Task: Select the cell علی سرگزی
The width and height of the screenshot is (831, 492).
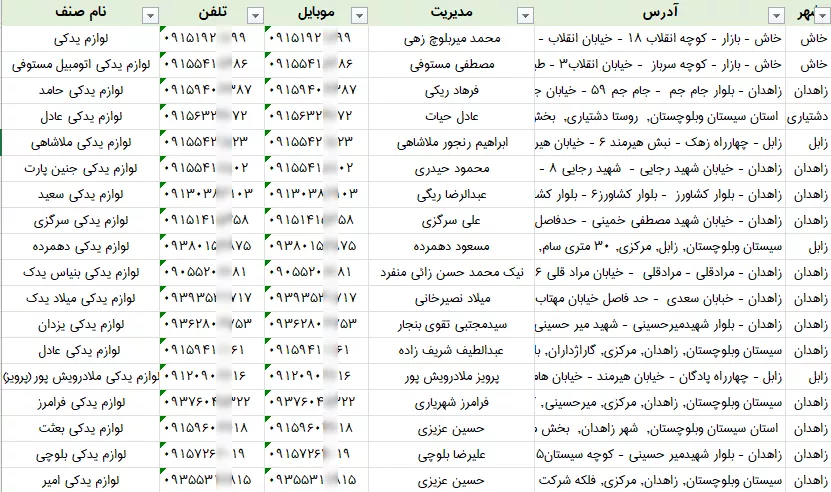Action: click(452, 221)
